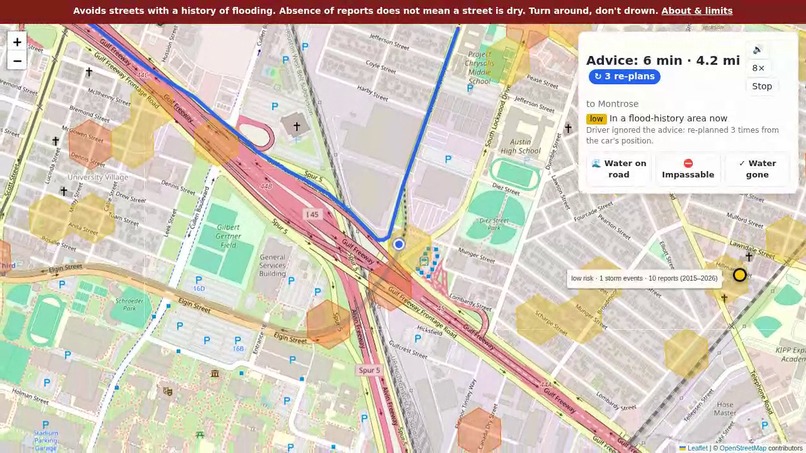Change the 8× simulation speed

[758, 68]
